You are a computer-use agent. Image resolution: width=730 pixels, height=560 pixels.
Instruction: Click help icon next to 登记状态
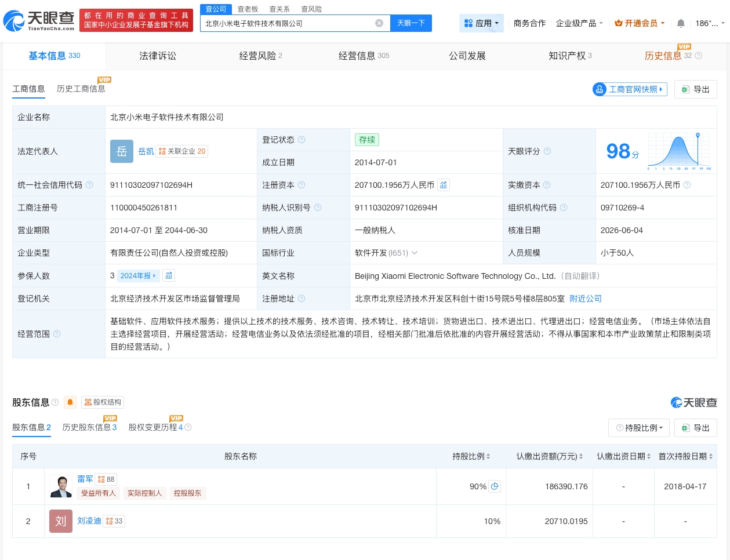(302, 140)
